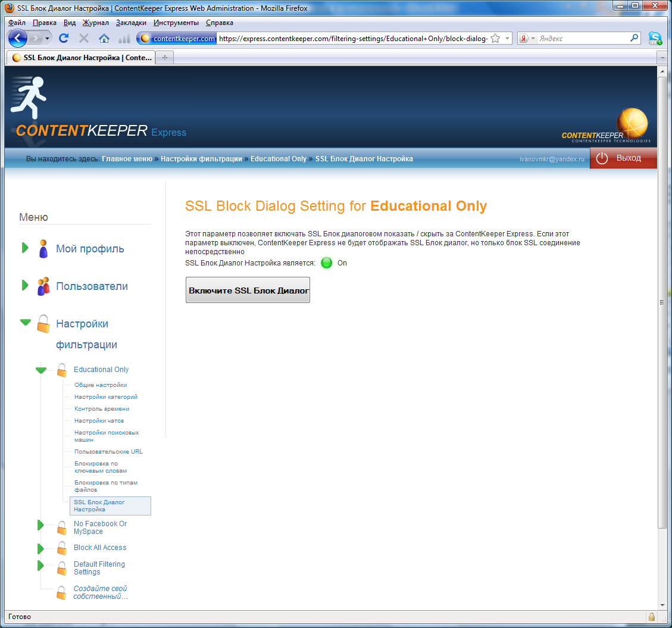Viewport: 672px width, 628px height.
Task: Click the Yandex search engine icon
Action: coord(524,39)
